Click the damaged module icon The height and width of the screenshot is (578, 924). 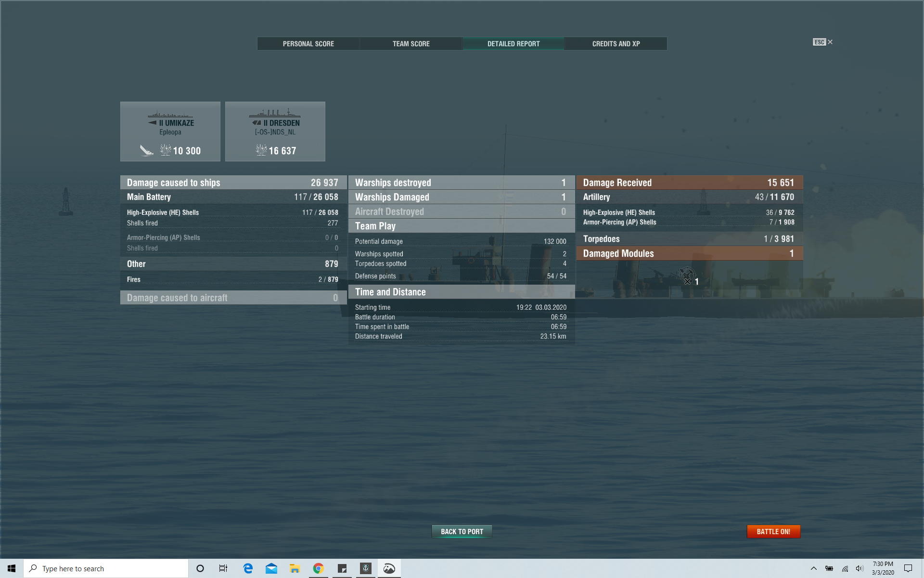coord(687,276)
